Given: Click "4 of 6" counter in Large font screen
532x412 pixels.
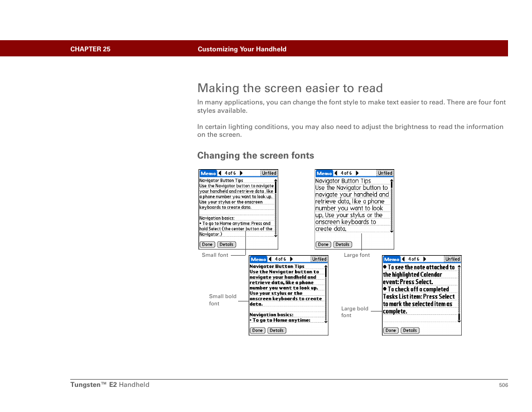Looking at the screenshot, I should pos(346,173).
